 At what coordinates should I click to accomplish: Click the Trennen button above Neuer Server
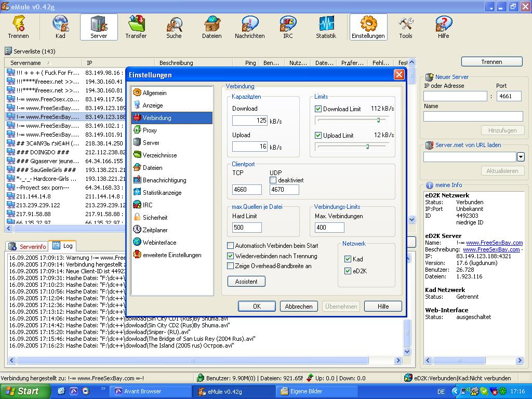tap(491, 62)
